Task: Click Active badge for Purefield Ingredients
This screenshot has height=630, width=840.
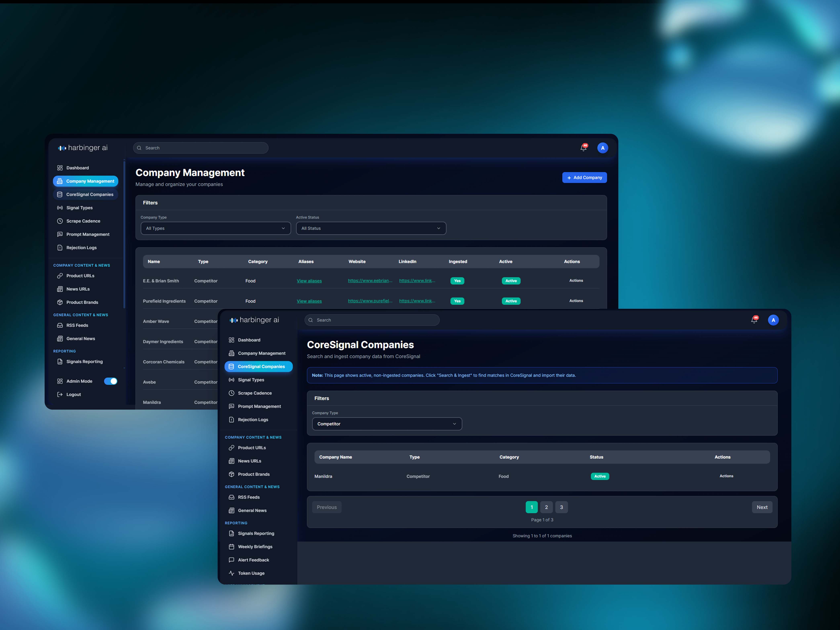Action: click(x=511, y=301)
